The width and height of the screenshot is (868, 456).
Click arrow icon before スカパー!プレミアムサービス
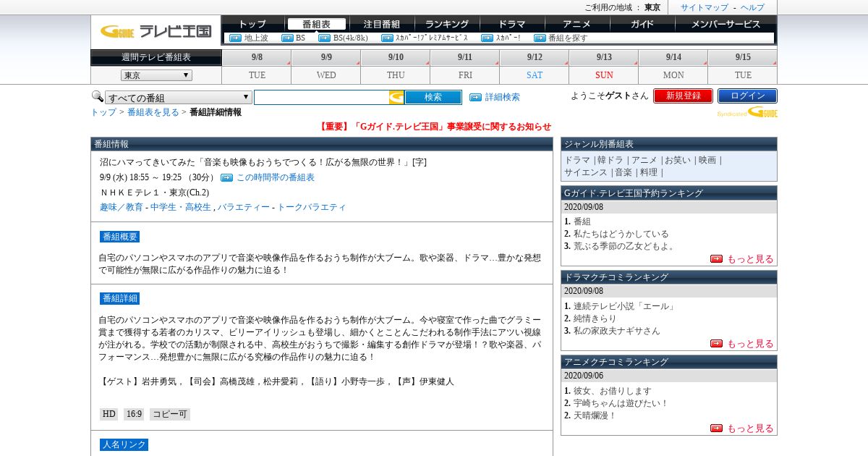click(x=387, y=38)
